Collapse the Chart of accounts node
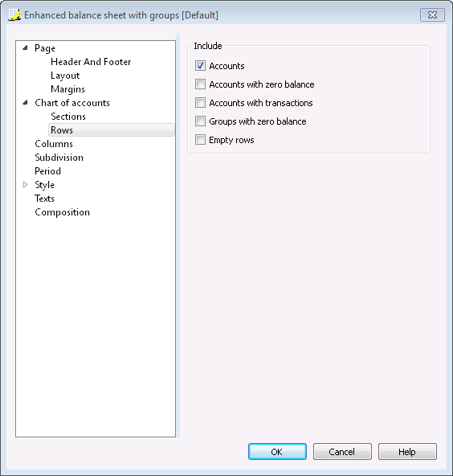Image resolution: width=453 pixels, height=476 pixels. coord(26,103)
